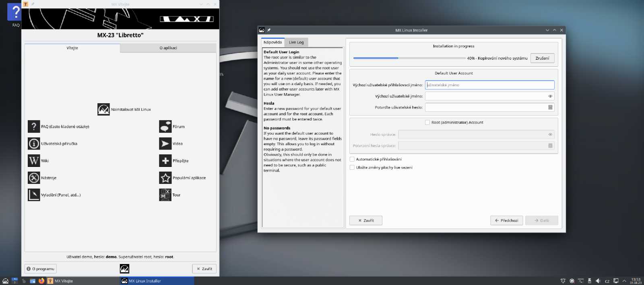Click the No passwords help heading
Viewport: 644px width, 285px height.
(x=277, y=128)
